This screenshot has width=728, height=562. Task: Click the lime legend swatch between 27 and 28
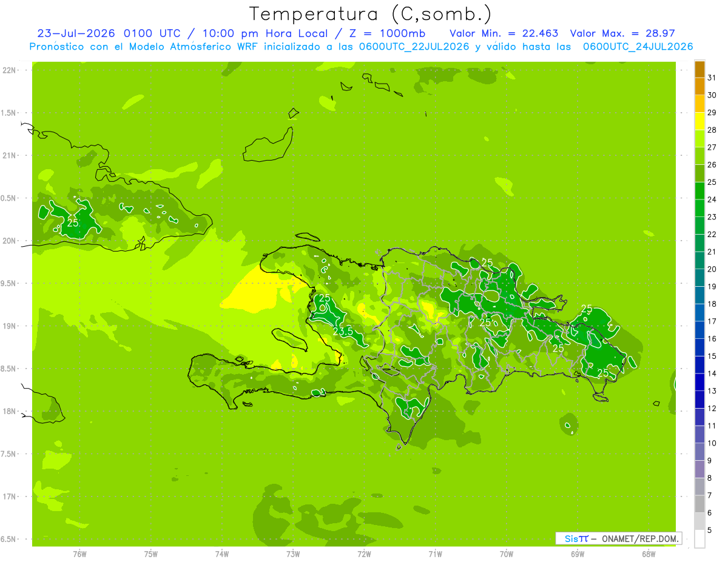tap(699, 139)
